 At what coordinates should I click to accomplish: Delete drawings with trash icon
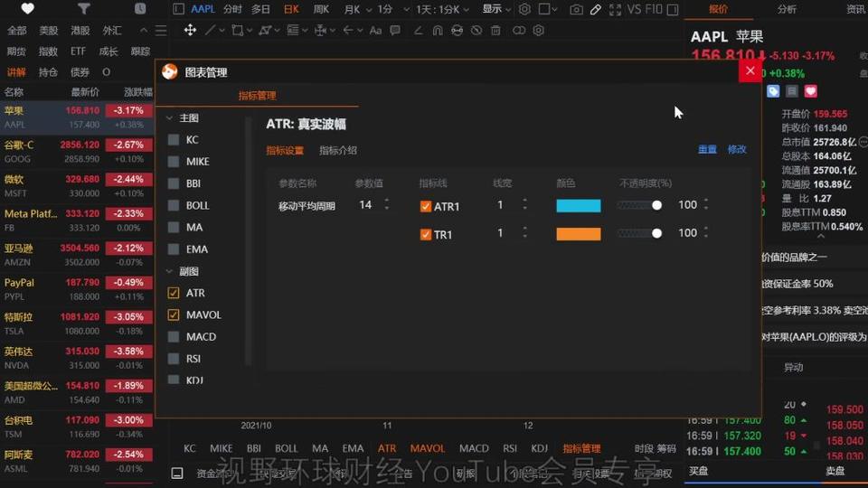tap(495, 31)
